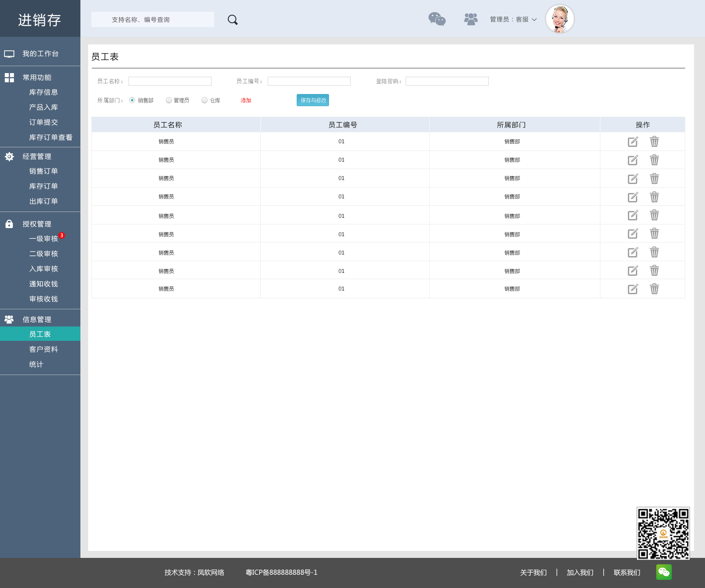Open the WeChat chat icon in header
The width and height of the screenshot is (705, 588).
pyautogui.click(x=437, y=19)
